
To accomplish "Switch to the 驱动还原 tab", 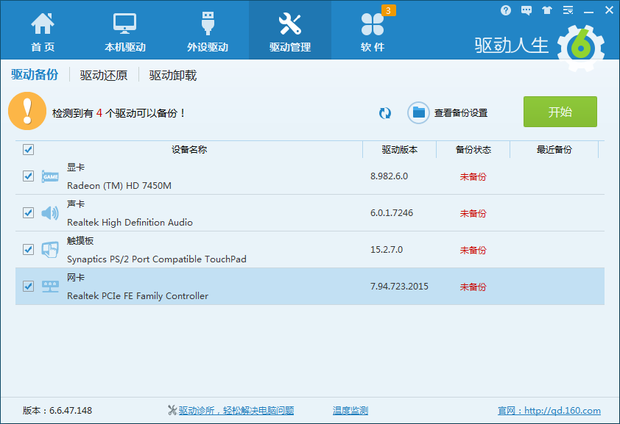I will click(104, 75).
